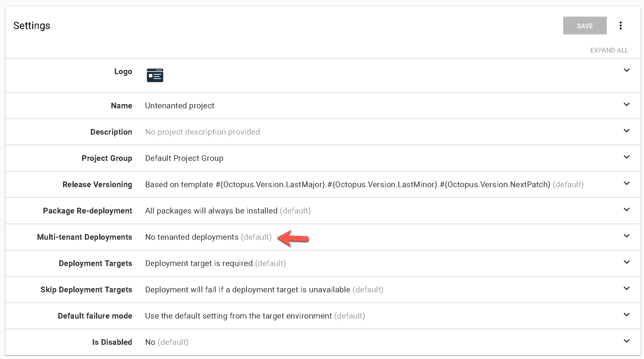Expand the Deployment Targets row
Image resolution: width=644 pixels, height=359 pixels.
626,263
